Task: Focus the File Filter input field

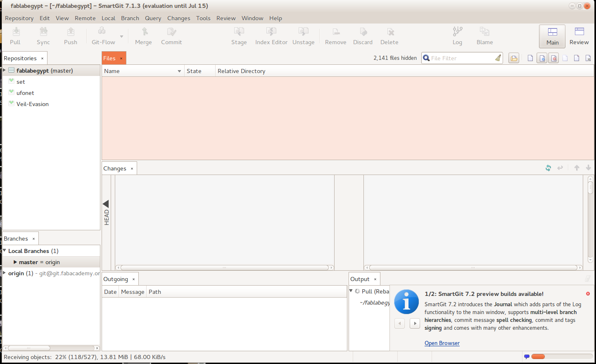Action: 463,58
